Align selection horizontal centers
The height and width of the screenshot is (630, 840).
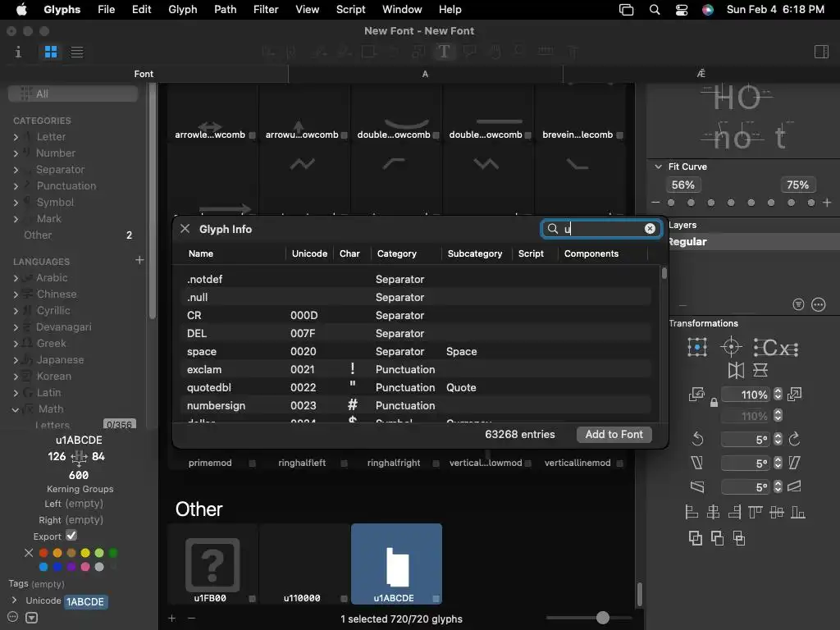click(713, 513)
